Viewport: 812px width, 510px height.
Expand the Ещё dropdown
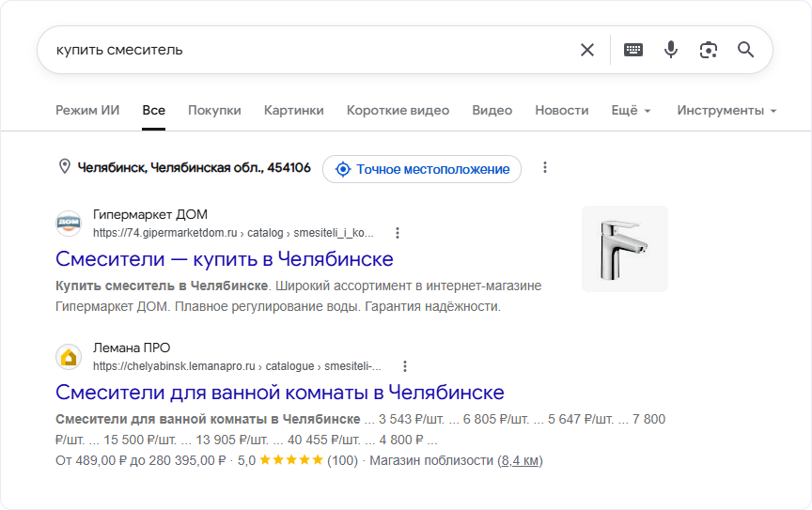click(x=631, y=110)
